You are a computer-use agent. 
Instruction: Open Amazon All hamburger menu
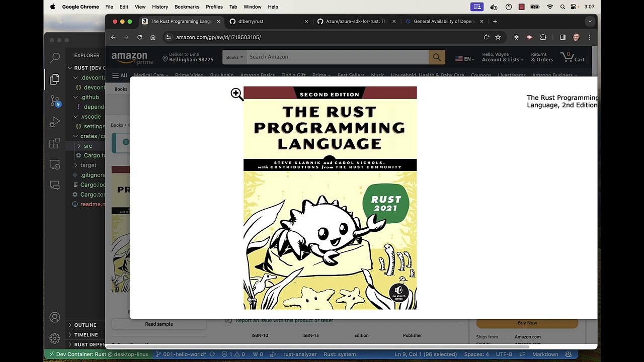(120, 75)
